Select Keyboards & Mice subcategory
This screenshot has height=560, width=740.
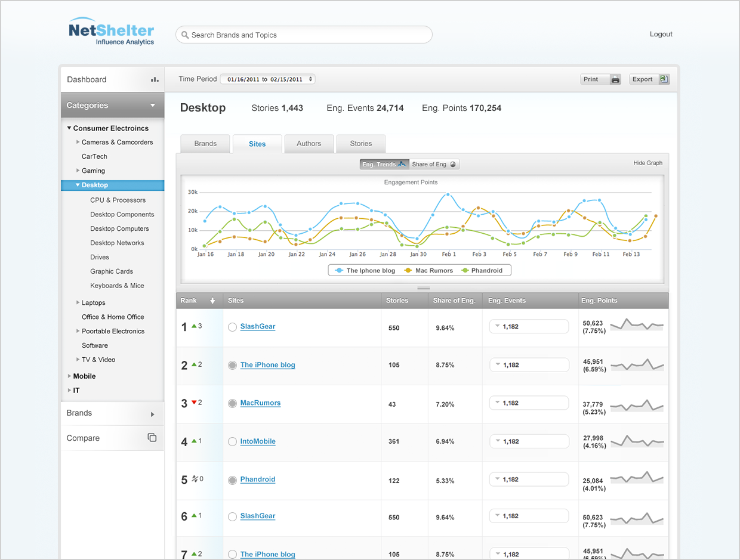click(x=117, y=286)
